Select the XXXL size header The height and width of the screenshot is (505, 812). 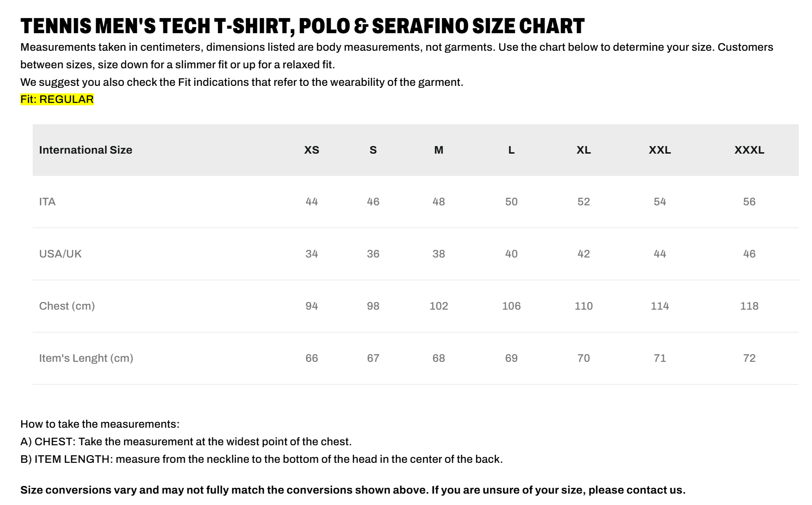coord(749,150)
